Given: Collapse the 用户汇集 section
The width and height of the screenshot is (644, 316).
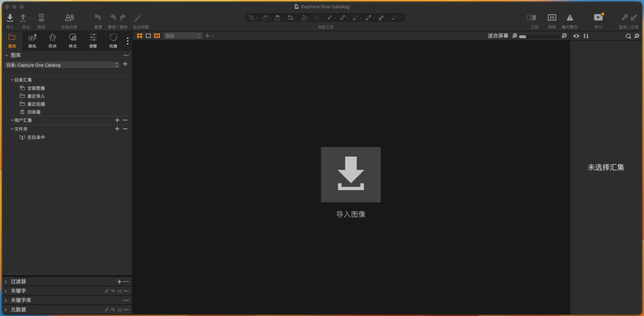Looking at the screenshot, I should (x=12, y=120).
